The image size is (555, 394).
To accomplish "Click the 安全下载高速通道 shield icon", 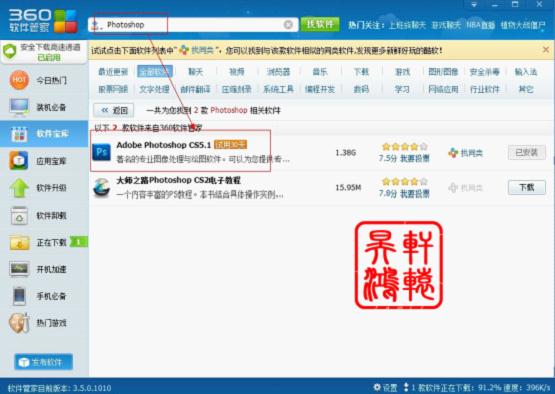I will (x=10, y=52).
